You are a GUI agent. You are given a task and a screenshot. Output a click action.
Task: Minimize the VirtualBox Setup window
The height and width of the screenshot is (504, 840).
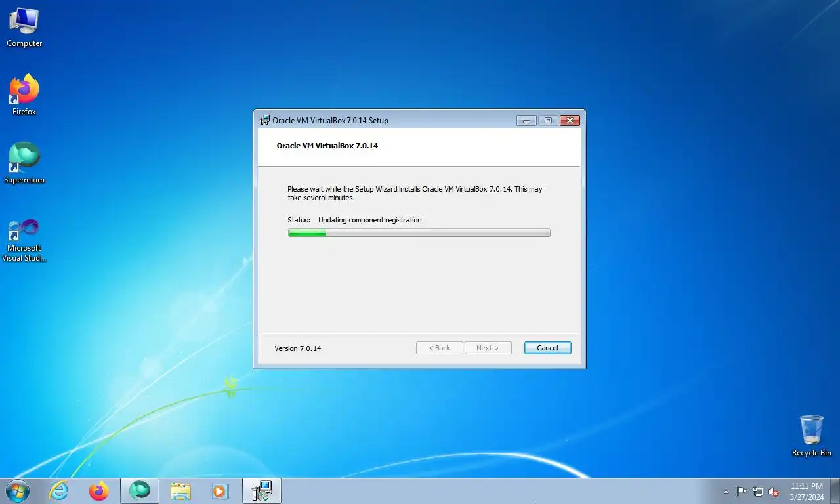[x=526, y=120]
